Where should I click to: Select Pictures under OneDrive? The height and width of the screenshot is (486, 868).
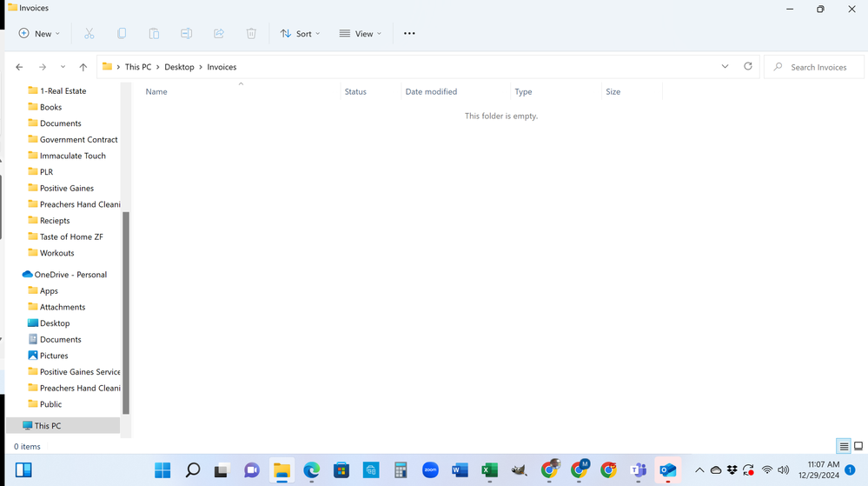tap(53, 356)
